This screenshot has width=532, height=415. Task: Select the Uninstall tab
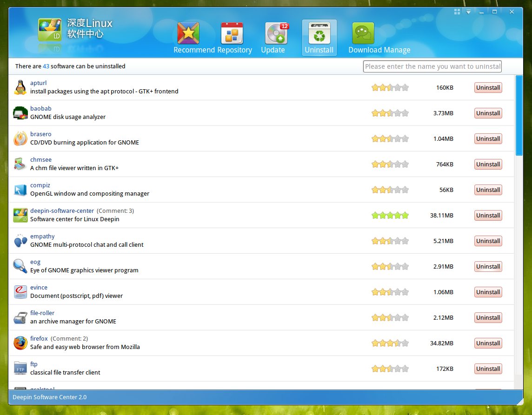point(319,38)
